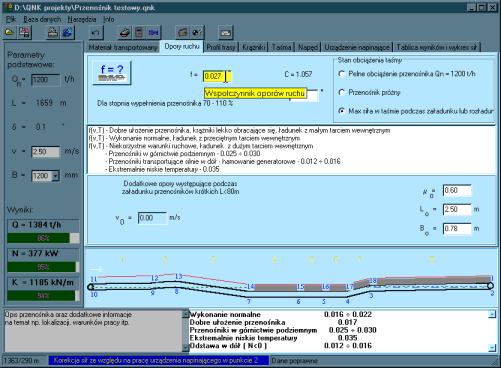The height and width of the screenshot is (368, 501).
Task: Click the help question mark toolbar icon
Action: coord(197,33)
